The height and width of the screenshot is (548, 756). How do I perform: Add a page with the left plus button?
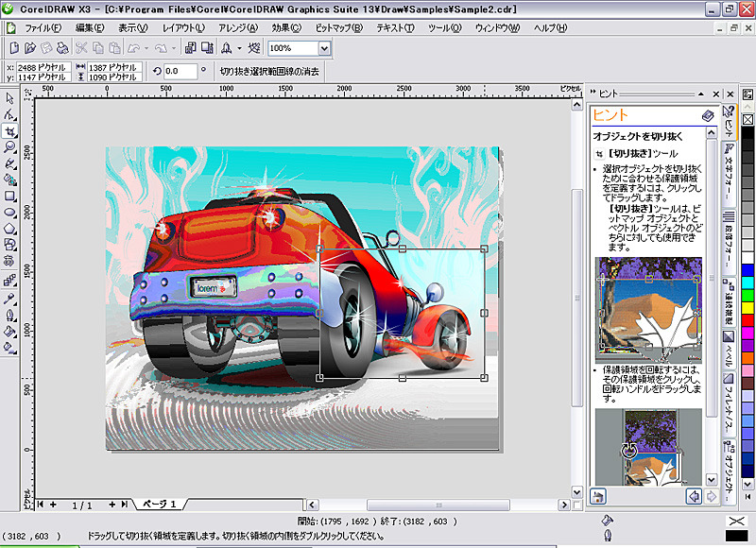pos(53,505)
